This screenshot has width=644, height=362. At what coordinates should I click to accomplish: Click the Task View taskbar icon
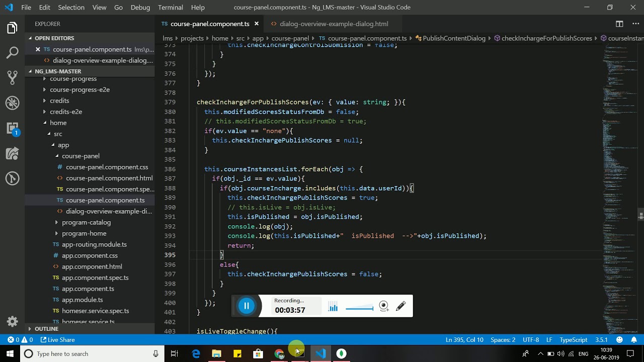click(x=175, y=354)
